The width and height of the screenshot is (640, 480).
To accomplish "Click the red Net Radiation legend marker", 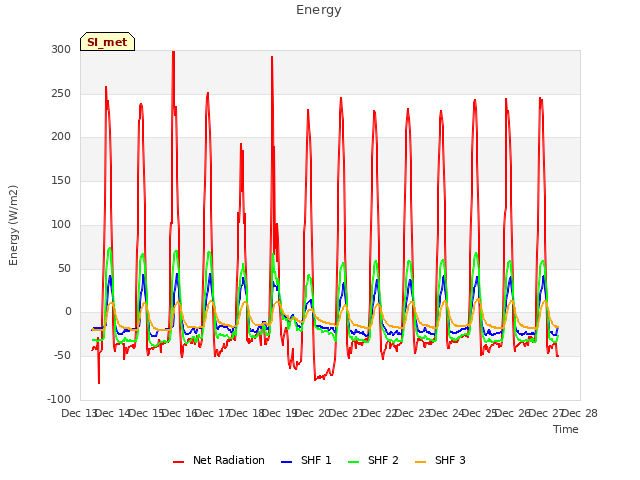I will (x=178, y=462).
